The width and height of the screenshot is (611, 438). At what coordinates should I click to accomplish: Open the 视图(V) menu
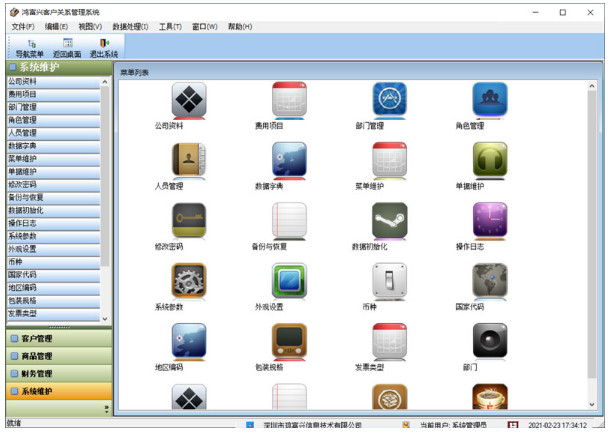pos(90,26)
